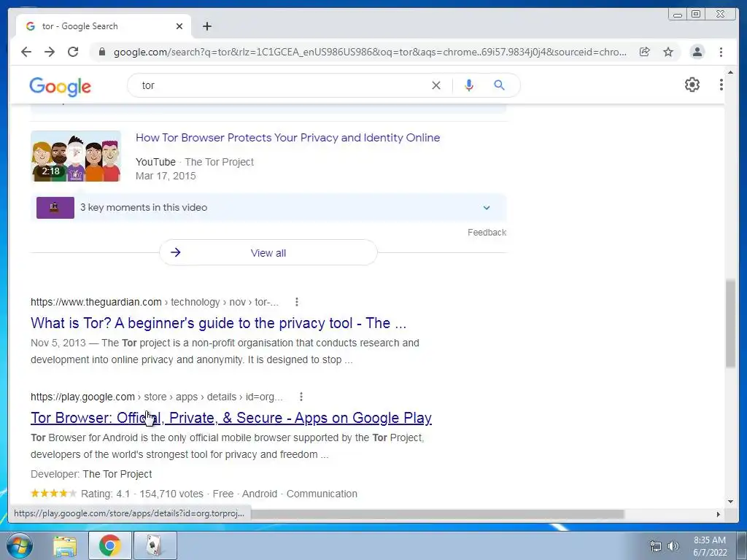Viewport: 747px width, 560px height.
Task: Open a new tab with the plus button
Action: point(206,26)
